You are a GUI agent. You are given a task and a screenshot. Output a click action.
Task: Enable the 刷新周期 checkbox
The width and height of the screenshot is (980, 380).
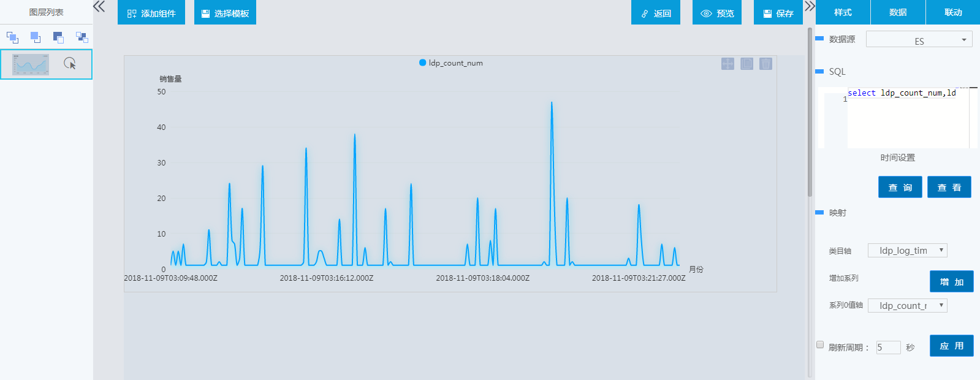pyautogui.click(x=820, y=344)
